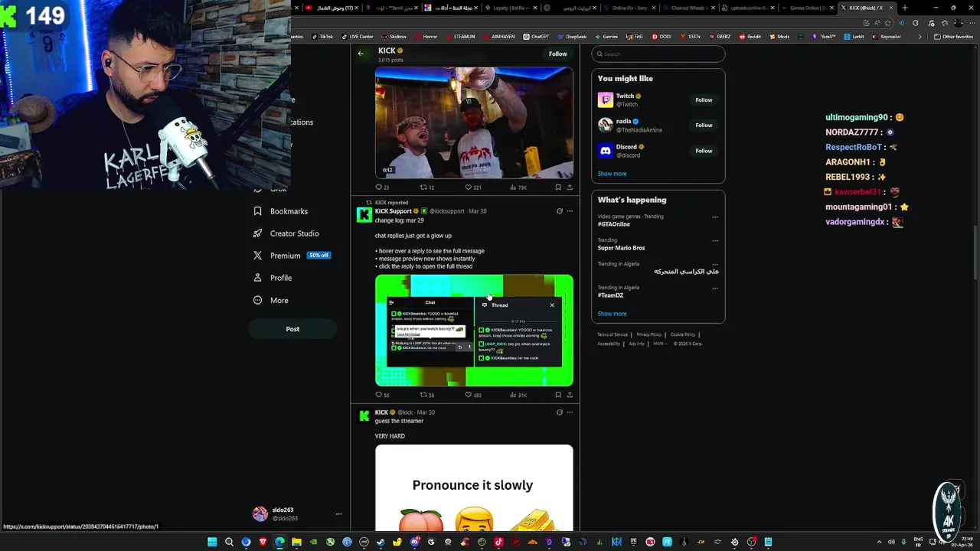Open volume control in system tray

click(890, 542)
